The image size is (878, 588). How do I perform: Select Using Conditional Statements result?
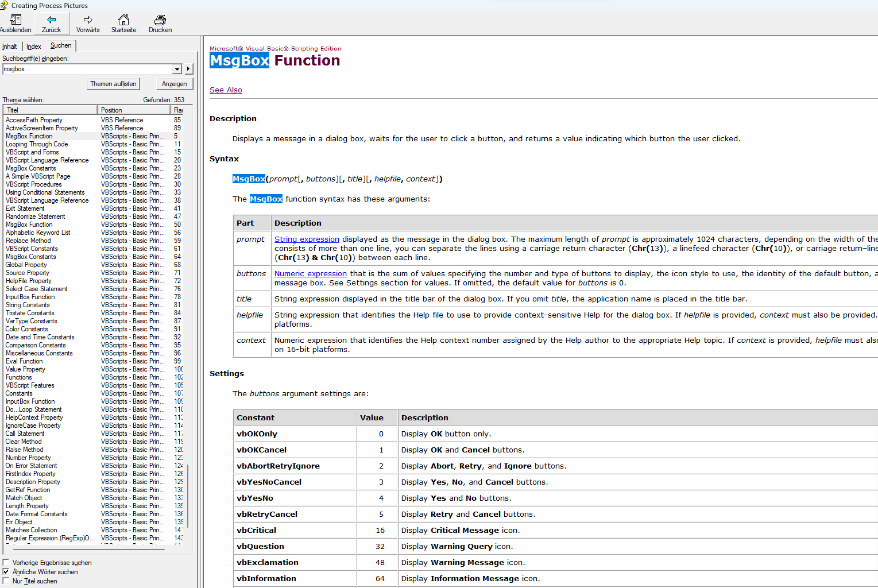coord(45,192)
